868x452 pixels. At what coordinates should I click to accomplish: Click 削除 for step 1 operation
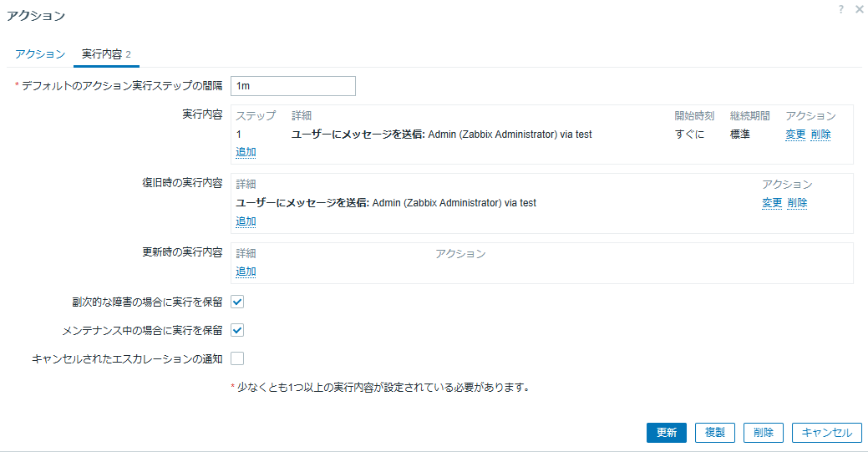[821, 134]
